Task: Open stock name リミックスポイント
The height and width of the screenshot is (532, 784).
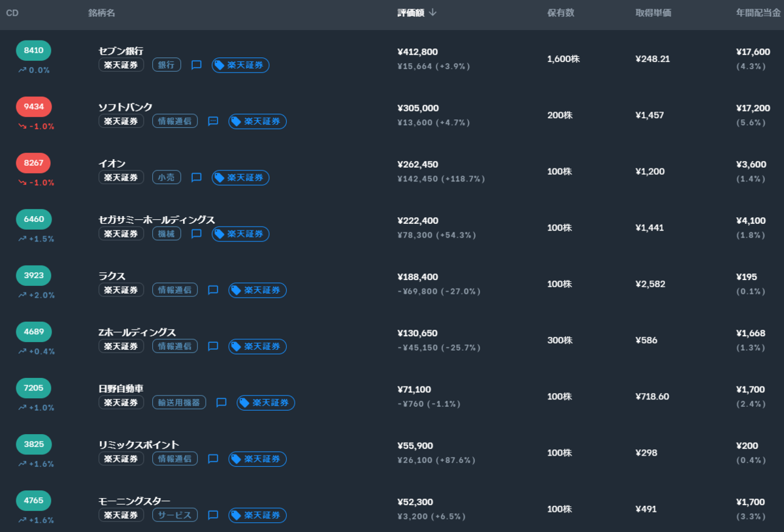Action: point(139,445)
